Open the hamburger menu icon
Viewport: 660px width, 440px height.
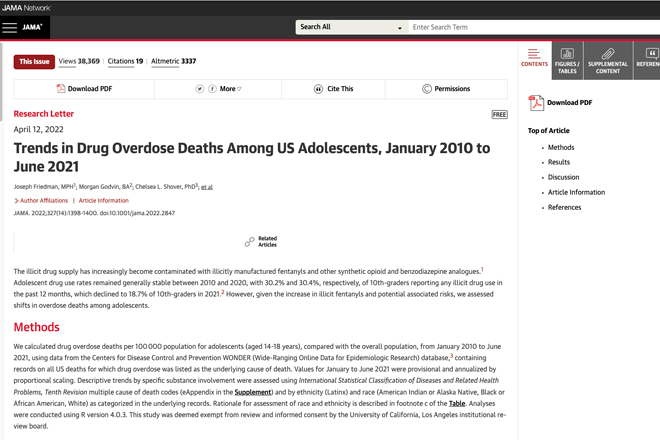coord(9,27)
